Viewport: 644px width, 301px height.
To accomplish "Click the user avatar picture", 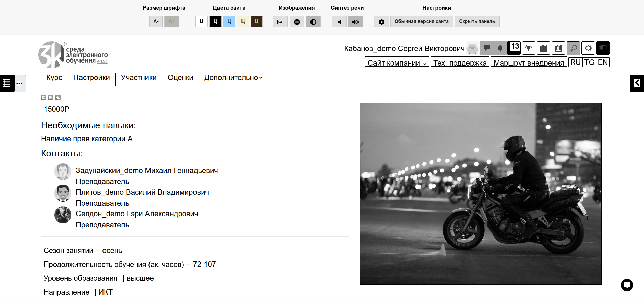I will coord(473,48).
